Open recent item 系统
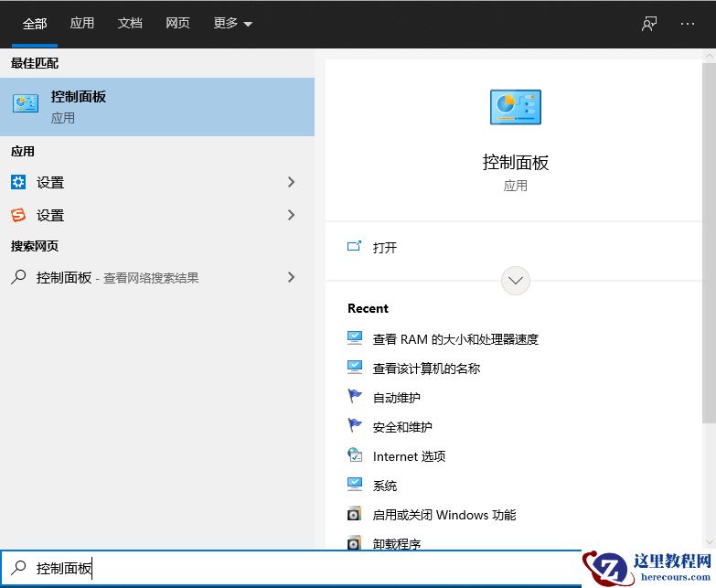 [x=384, y=486]
